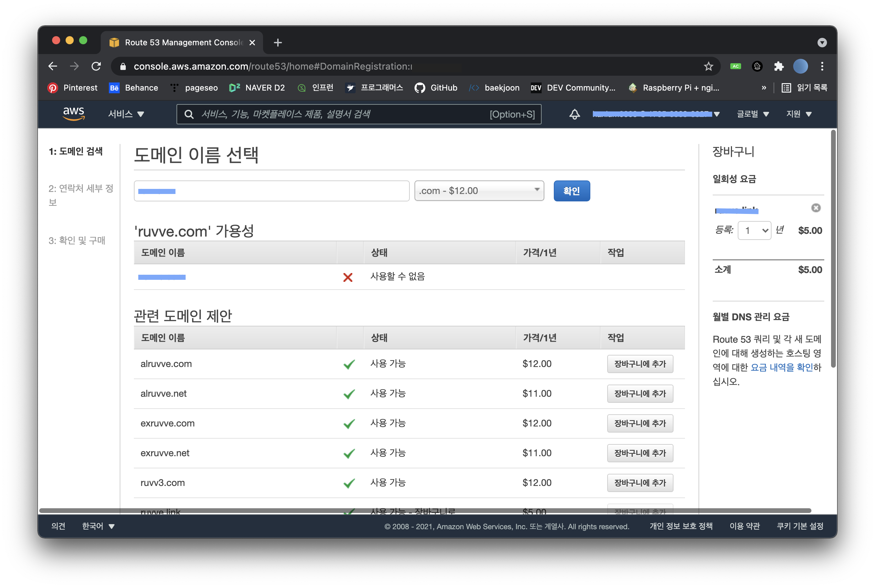The width and height of the screenshot is (875, 588).
Task: Open the GitHub bookmark
Action: pyautogui.click(x=436, y=88)
